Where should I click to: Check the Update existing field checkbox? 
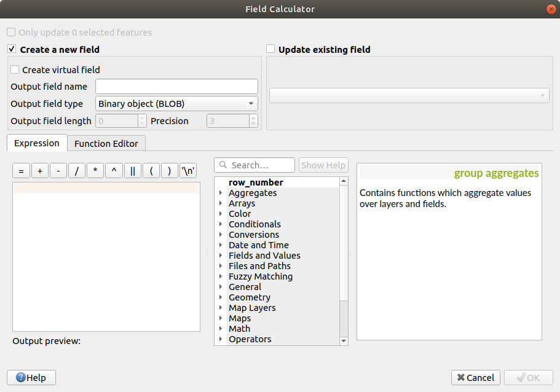[270, 49]
